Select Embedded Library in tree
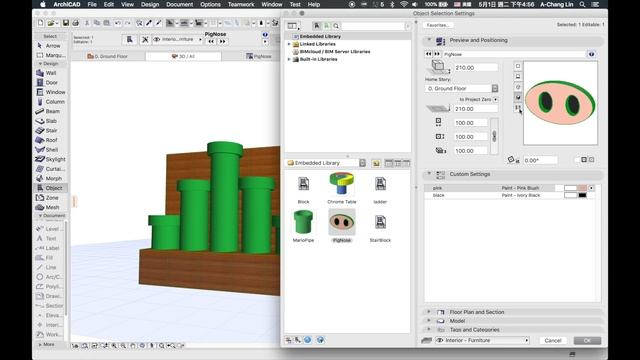 coord(320,36)
